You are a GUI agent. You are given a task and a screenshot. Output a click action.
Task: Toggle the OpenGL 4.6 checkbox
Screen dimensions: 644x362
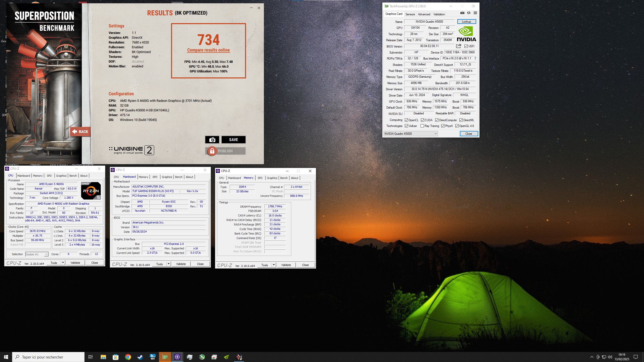coord(457,126)
